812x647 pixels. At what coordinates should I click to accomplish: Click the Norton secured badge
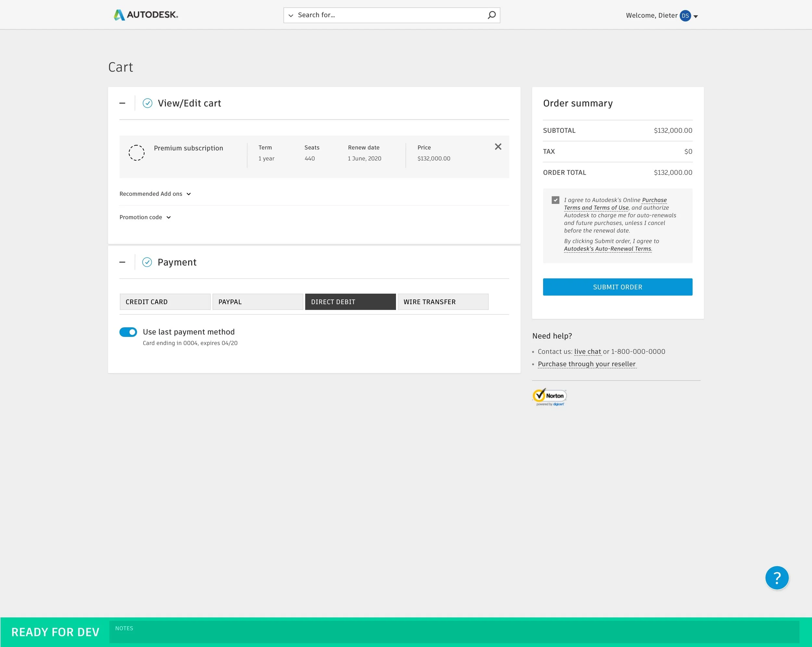(549, 397)
